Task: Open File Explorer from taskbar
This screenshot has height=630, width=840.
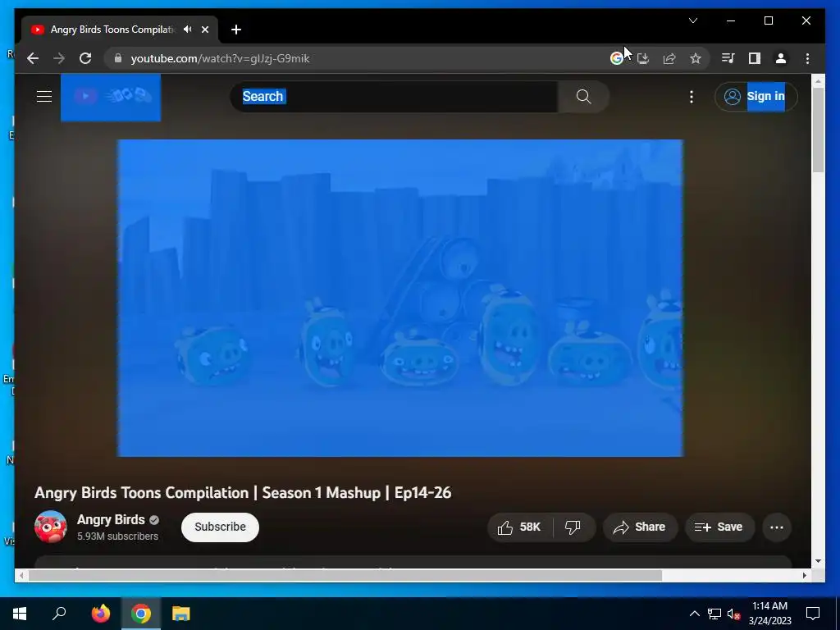Action: [x=181, y=614]
